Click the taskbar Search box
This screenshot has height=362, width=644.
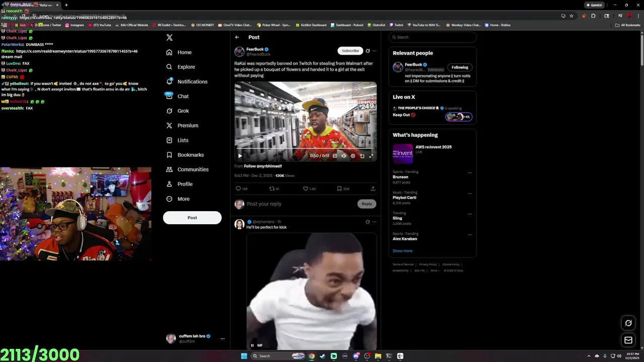tap(278, 356)
